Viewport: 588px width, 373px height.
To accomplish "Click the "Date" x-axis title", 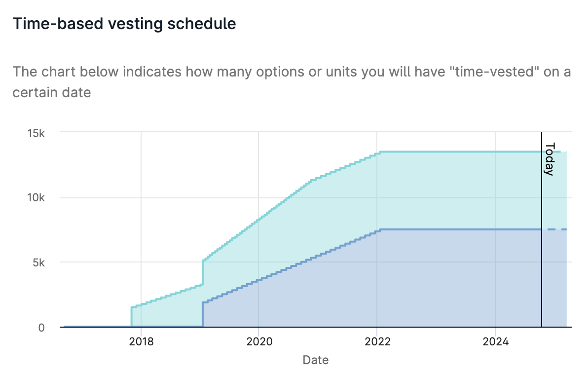I will tap(316, 360).
